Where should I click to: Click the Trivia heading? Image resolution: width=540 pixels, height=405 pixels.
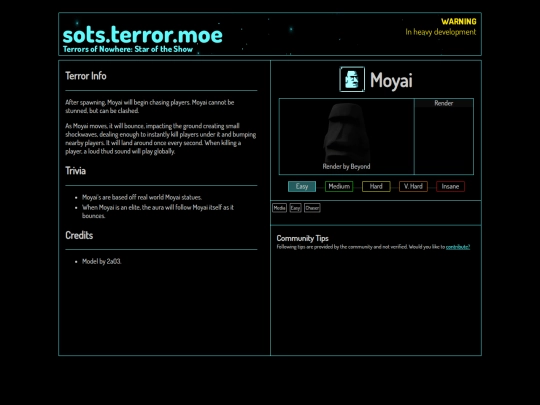point(75,171)
